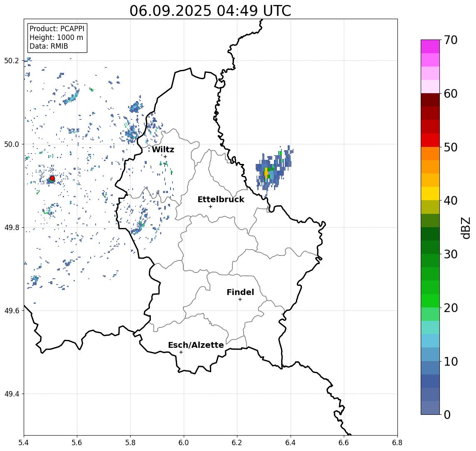The width and height of the screenshot is (476, 451).
Task: Click the 'Height: 1000 m' text
Action: pos(56,37)
